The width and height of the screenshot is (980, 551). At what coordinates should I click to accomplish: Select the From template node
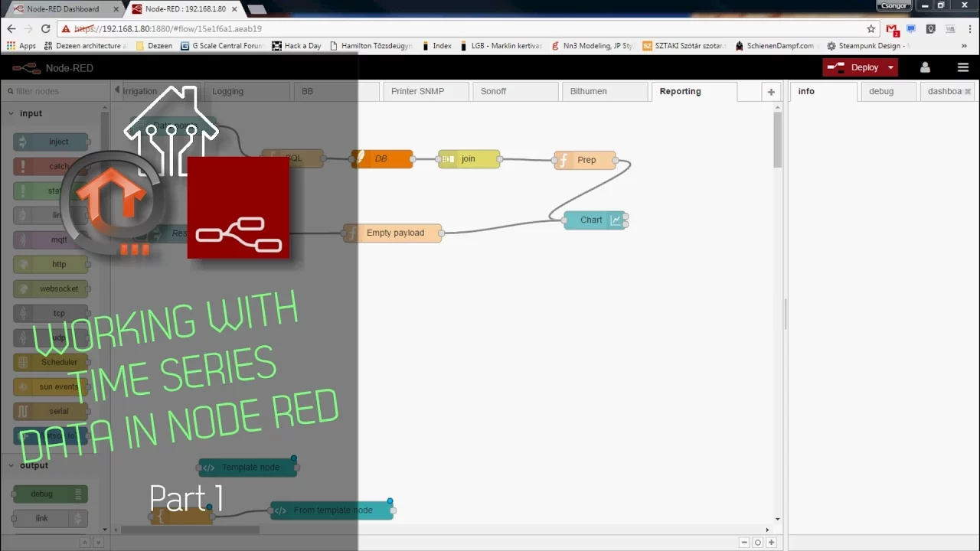(x=332, y=510)
